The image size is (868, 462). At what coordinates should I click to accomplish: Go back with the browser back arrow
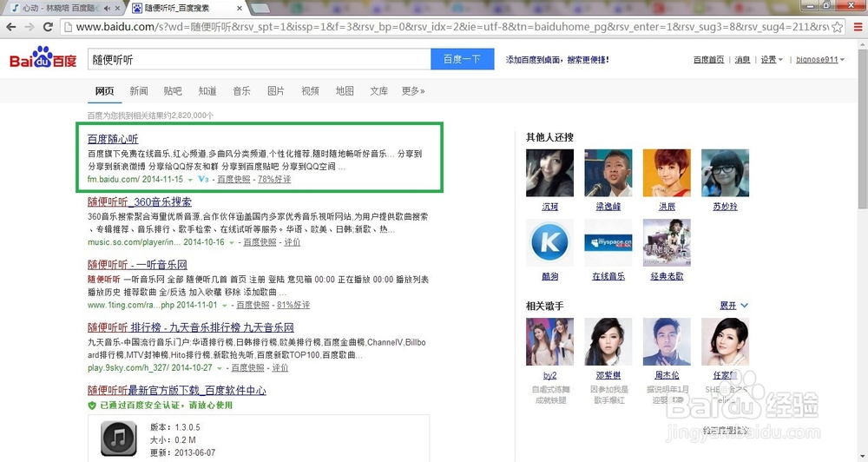11,27
